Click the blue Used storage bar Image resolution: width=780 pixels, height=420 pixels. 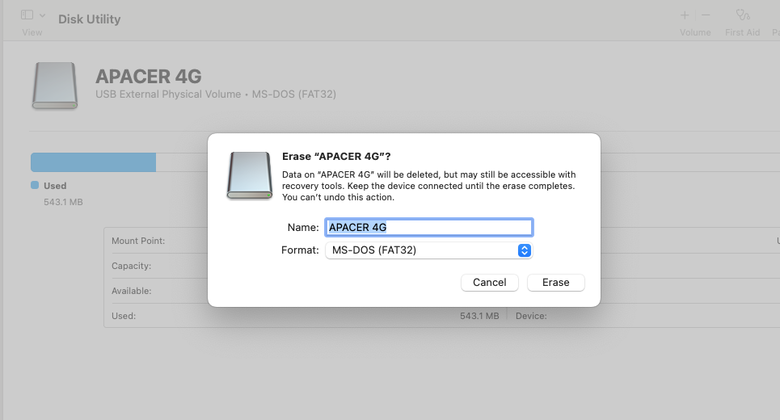pos(94,162)
